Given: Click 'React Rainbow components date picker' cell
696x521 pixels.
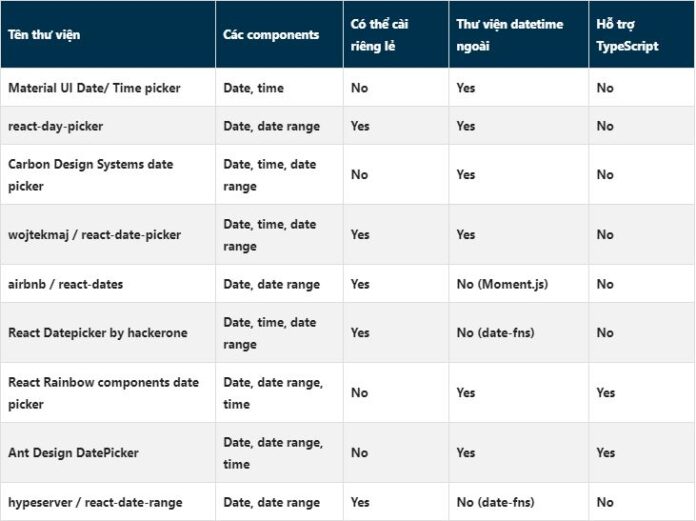Looking at the screenshot, I should point(103,393).
